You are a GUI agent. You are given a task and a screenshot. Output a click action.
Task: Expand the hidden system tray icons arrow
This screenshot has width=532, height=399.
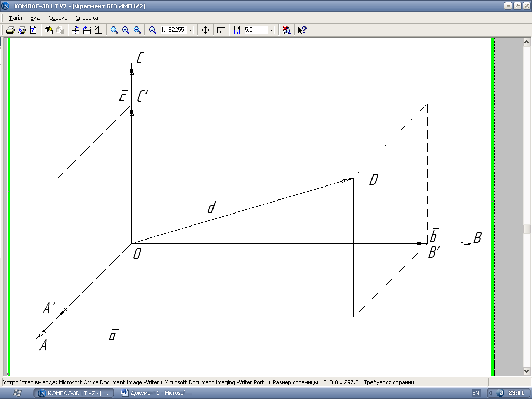pos(490,393)
